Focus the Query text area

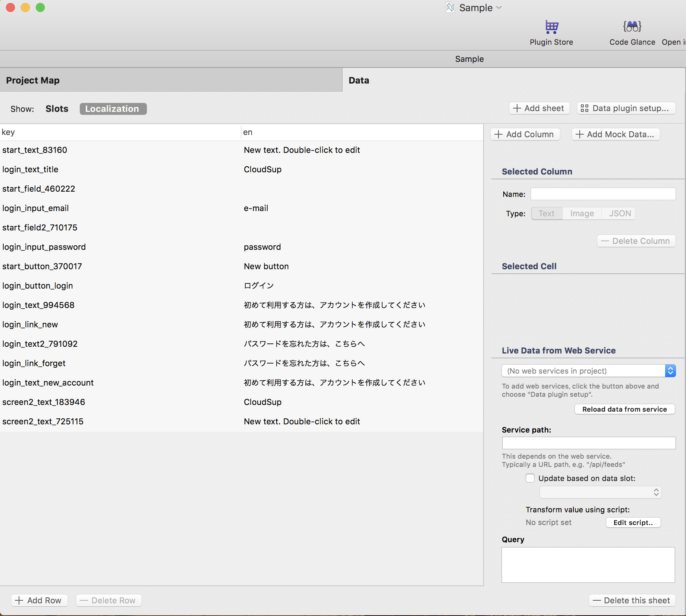(588, 565)
